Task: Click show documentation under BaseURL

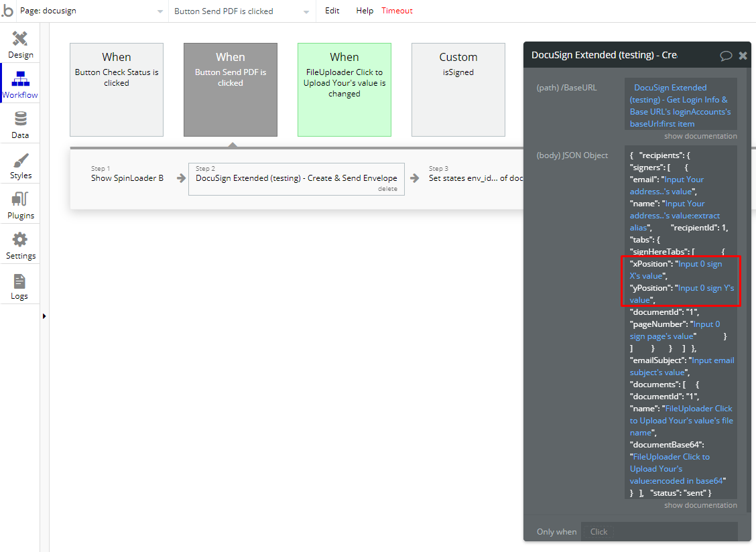Action: click(700, 136)
